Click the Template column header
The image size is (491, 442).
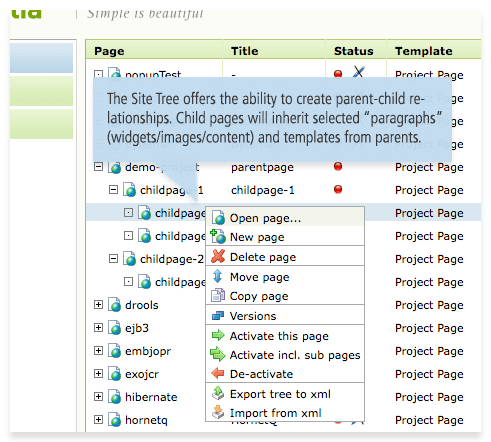[424, 51]
